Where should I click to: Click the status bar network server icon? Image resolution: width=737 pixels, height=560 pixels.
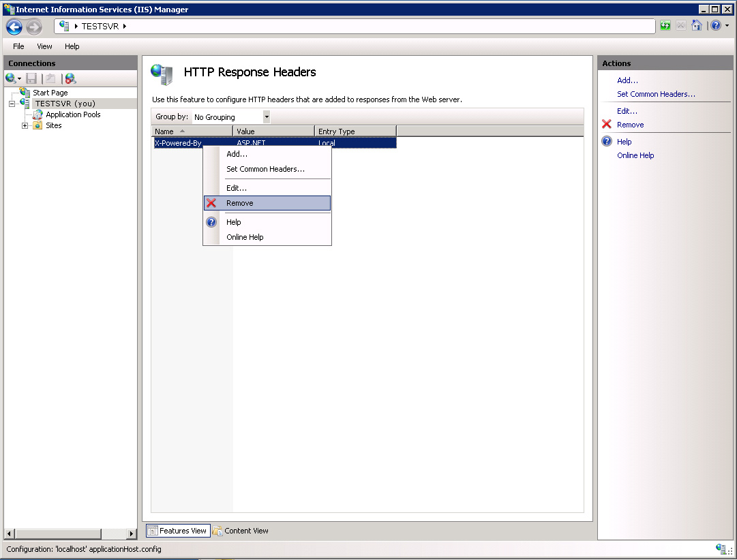[721, 548]
